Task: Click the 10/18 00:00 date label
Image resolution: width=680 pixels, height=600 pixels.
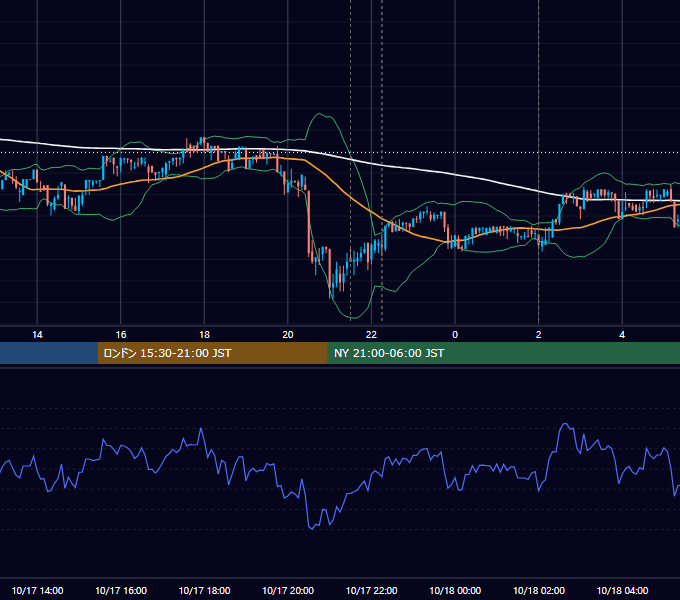Action: coord(455,590)
